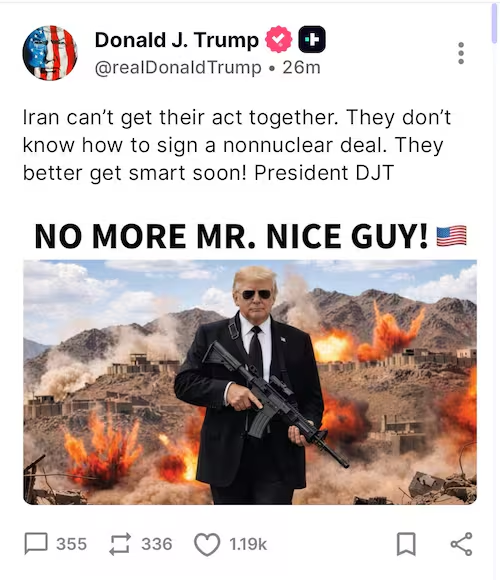Image resolution: width=500 pixels, height=580 pixels.
Task: Click the speech bubble reply icon
Action: [x=36, y=544]
